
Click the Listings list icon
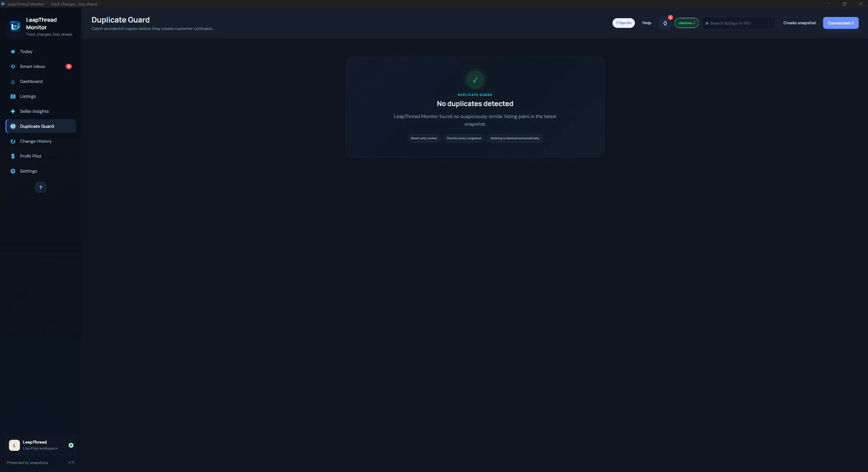tap(13, 96)
